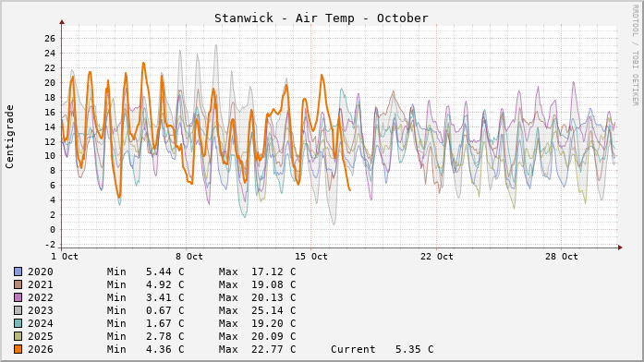The width and height of the screenshot is (644, 362).
Task: Click the '28 Oct' x-axis label
Action: 562,257
